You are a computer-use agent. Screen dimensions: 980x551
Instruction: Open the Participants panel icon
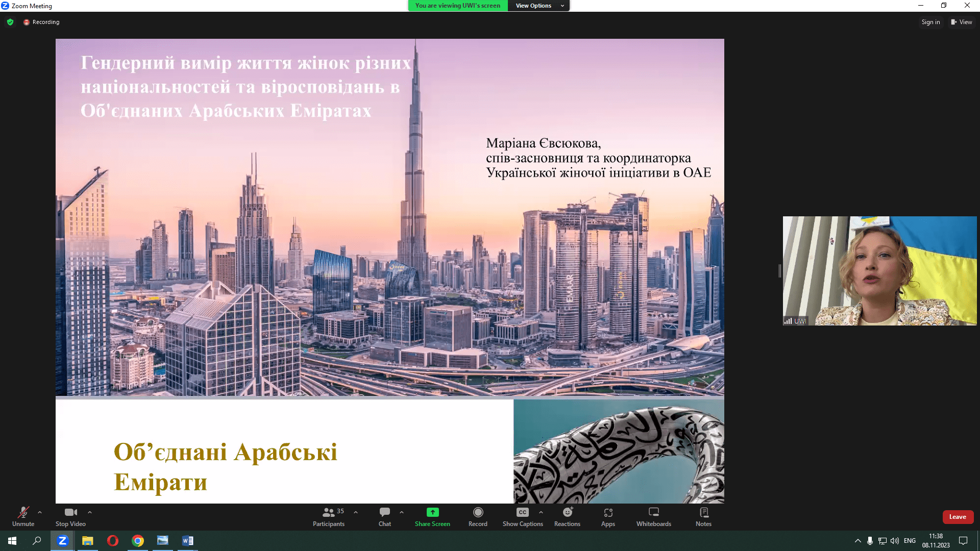click(x=329, y=513)
